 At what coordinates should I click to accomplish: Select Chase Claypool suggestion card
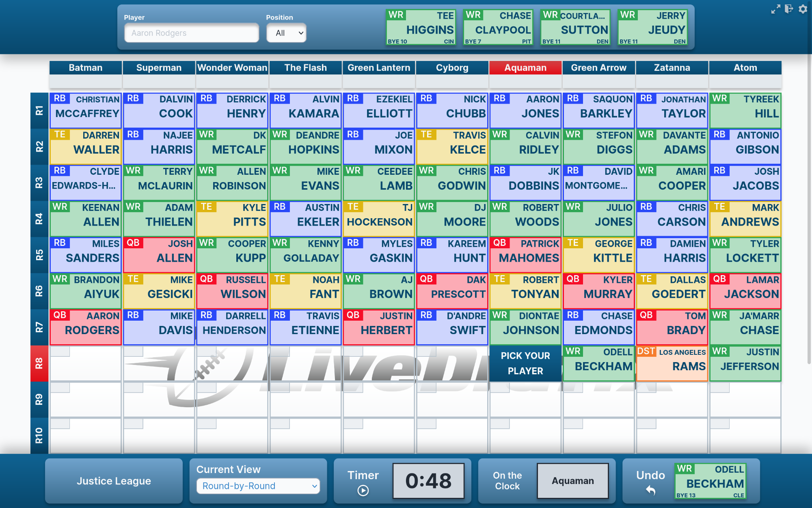pyautogui.click(x=498, y=27)
